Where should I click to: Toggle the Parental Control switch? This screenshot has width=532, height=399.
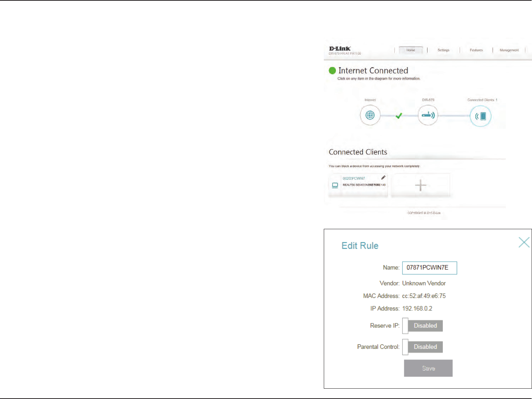tap(422, 347)
